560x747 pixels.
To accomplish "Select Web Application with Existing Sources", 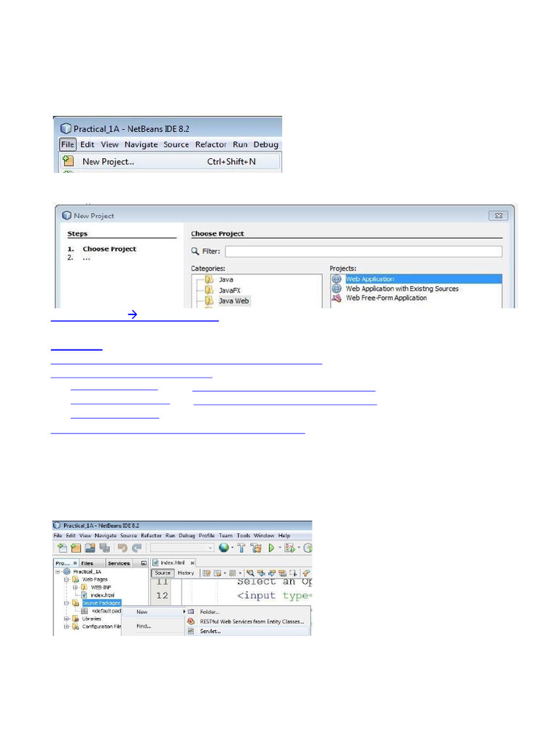I will [402, 289].
